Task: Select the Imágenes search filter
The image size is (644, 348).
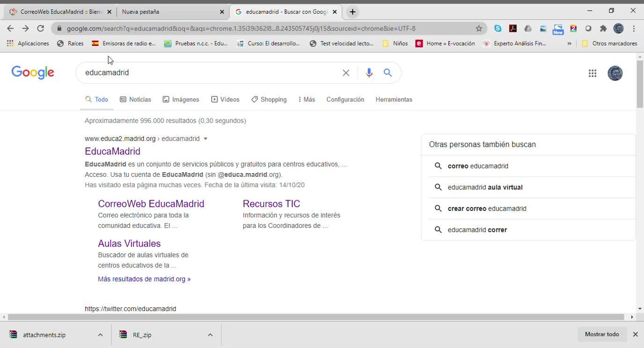Action: [181, 100]
